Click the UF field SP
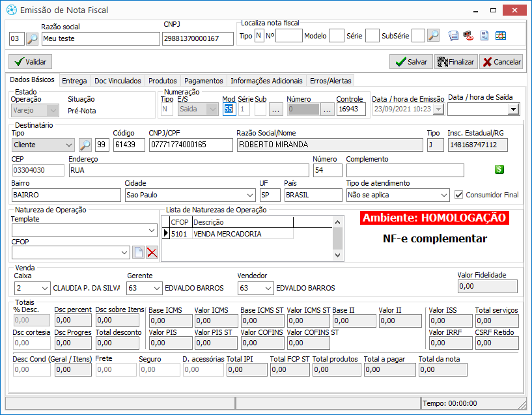 point(270,195)
